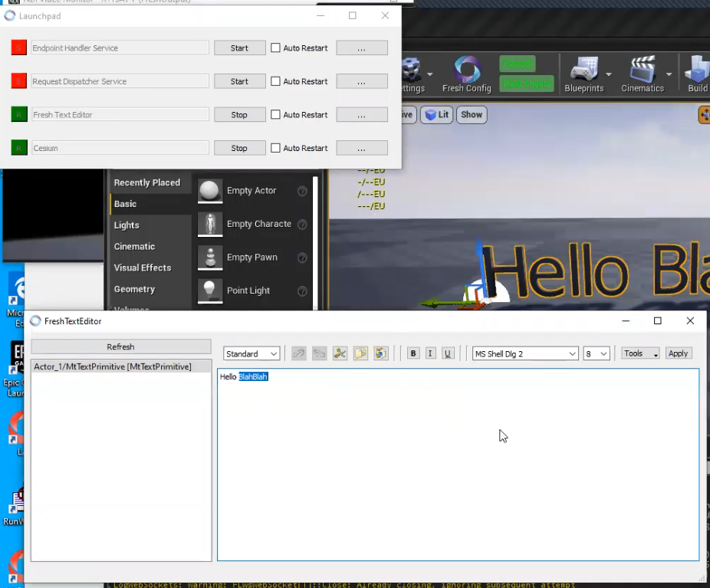710x588 pixels.
Task: Toggle italic formatting in FreshTextEditor
Action: (430, 353)
